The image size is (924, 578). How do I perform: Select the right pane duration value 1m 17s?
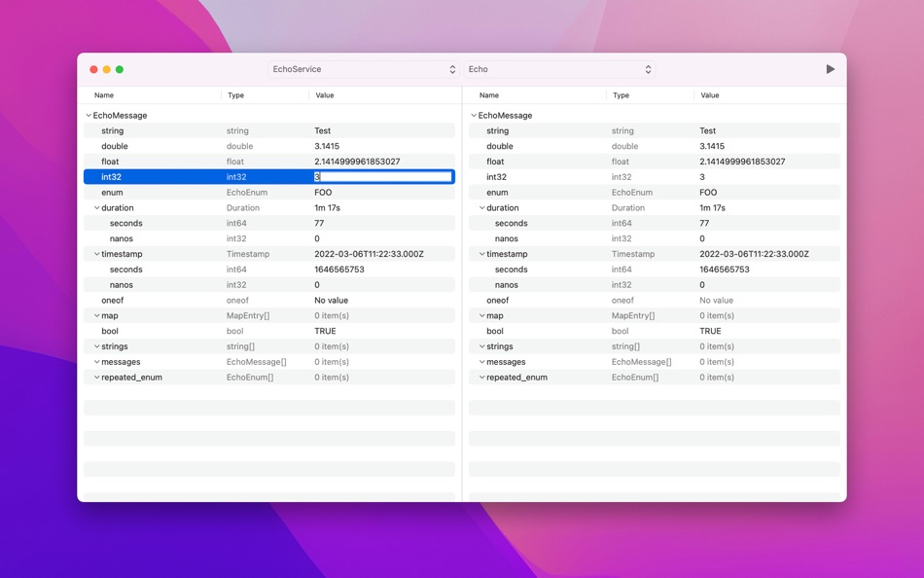pyautogui.click(x=712, y=207)
